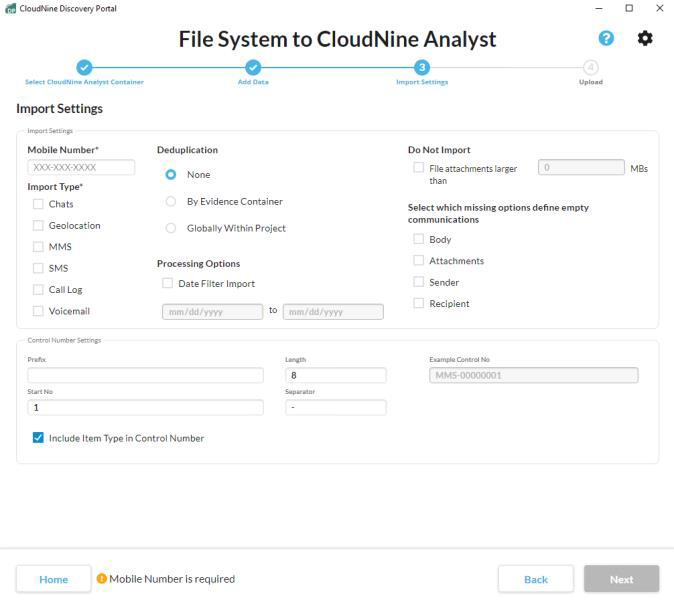Click the step 4 Upload circle
Screen dimensions: 674x608
[591, 68]
